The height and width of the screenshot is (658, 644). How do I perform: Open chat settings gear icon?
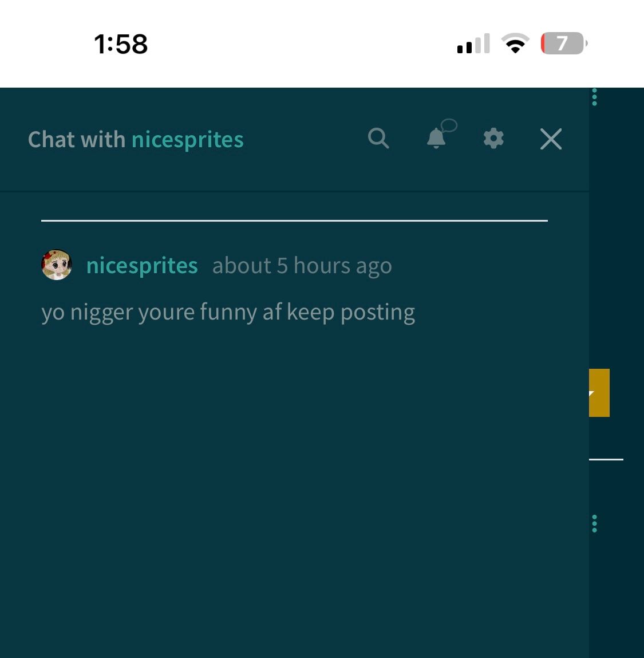(x=493, y=139)
